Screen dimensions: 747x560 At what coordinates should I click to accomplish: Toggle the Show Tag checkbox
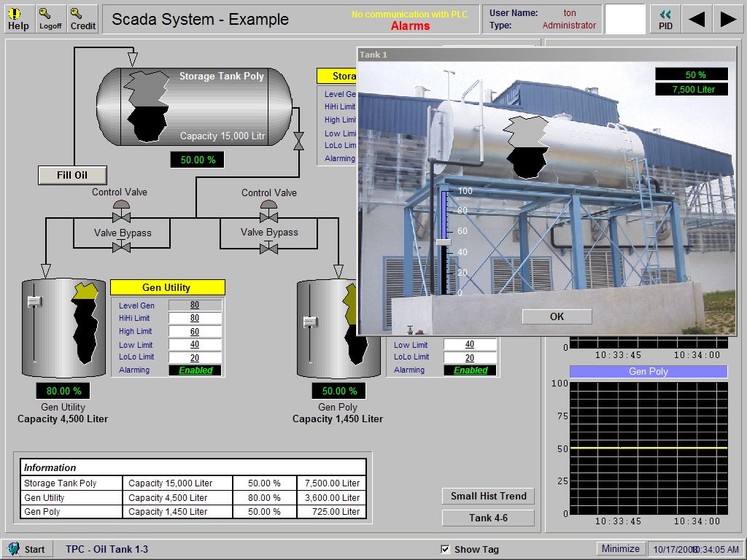(x=445, y=548)
